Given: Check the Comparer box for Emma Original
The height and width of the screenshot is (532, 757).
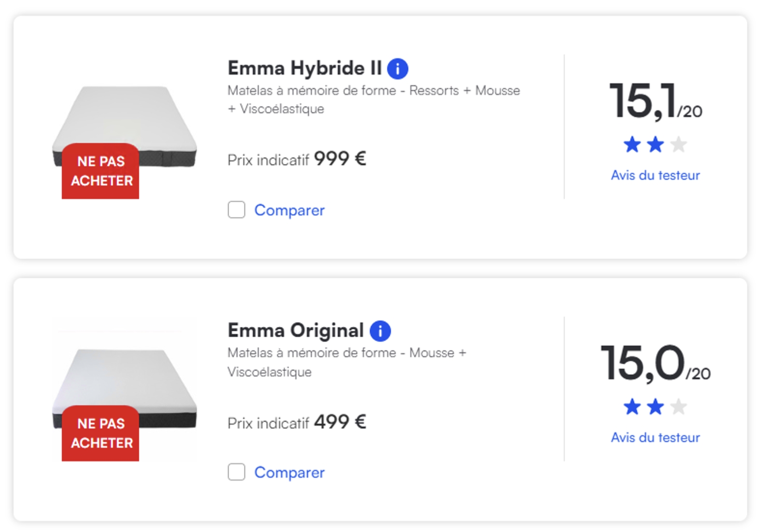Looking at the screenshot, I should pyautogui.click(x=237, y=472).
